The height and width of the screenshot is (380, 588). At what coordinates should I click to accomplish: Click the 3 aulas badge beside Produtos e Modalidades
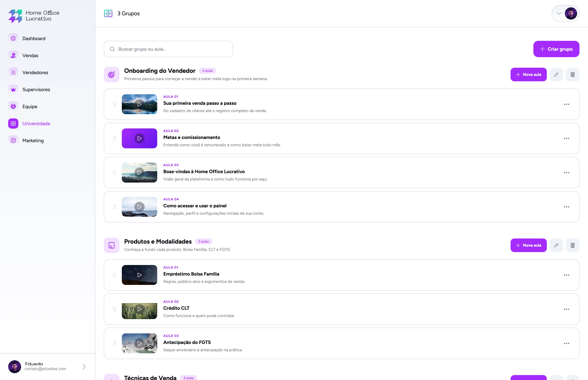click(x=203, y=242)
